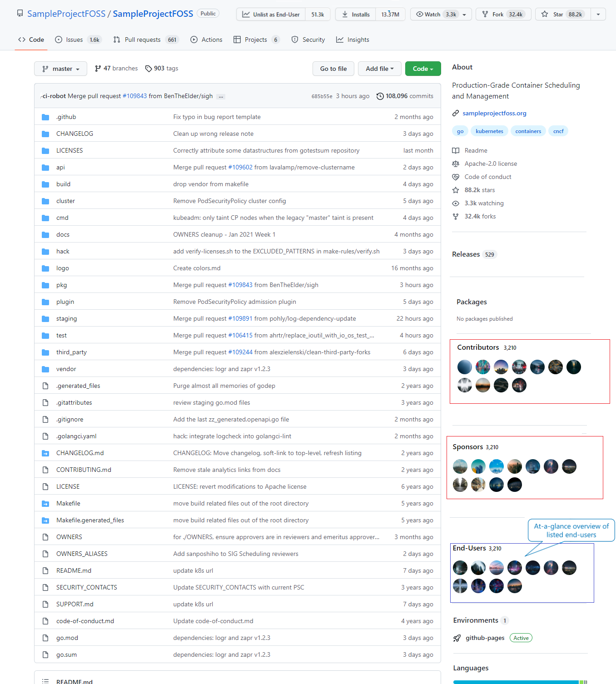Click the Languages color bar
616x684 pixels.
[520, 682]
